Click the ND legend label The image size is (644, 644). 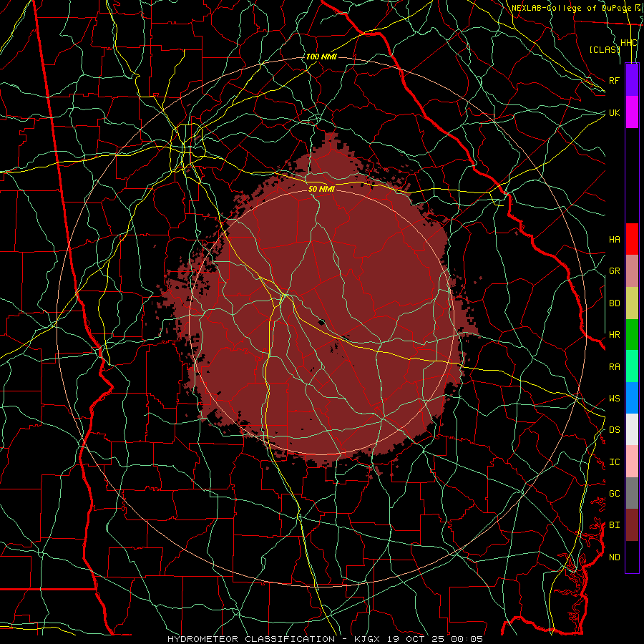pyautogui.click(x=615, y=557)
